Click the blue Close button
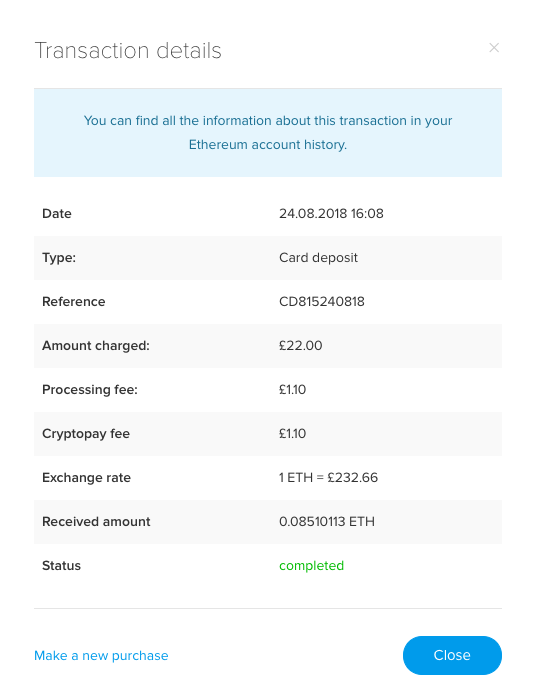 pos(452,655)
